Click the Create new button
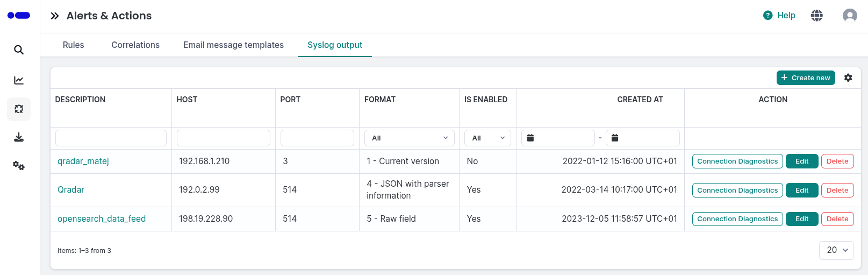Screen dimensions: 868x275 pos(806,78)
